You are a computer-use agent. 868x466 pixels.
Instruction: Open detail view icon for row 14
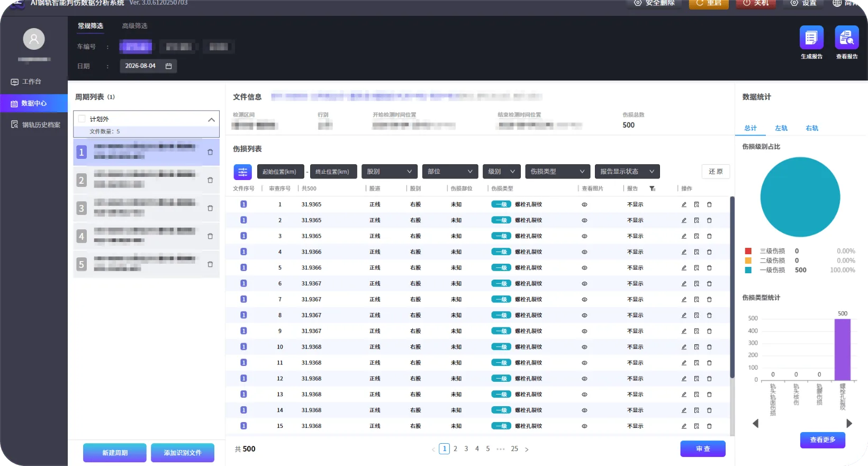(697, 410)
